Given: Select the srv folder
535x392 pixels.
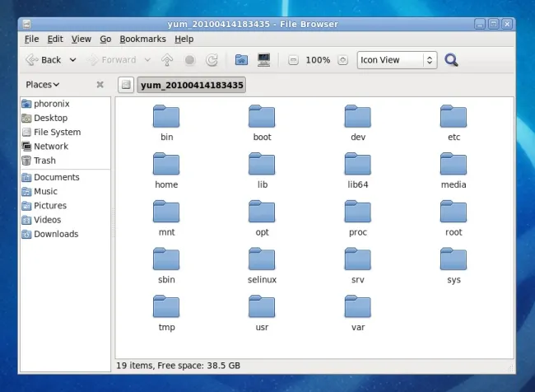Looking at the screenshot, I should (358, 265).
